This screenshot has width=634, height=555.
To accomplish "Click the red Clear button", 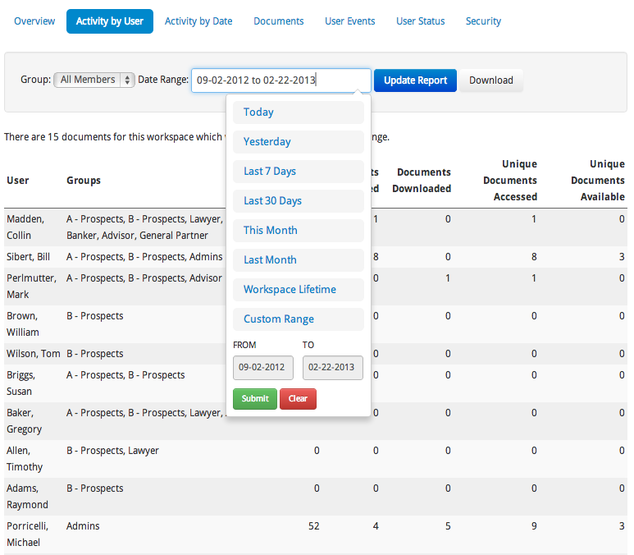I will click(298, 398).
